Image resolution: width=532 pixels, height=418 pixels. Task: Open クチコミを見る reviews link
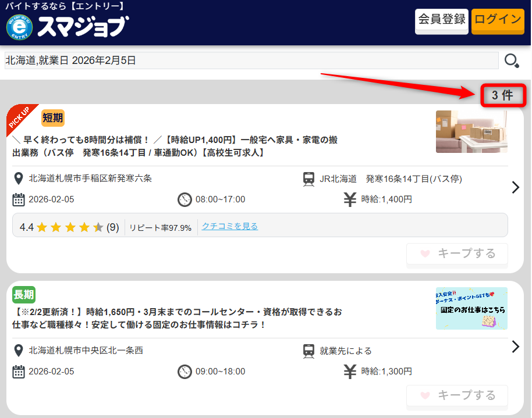point(229,226)
